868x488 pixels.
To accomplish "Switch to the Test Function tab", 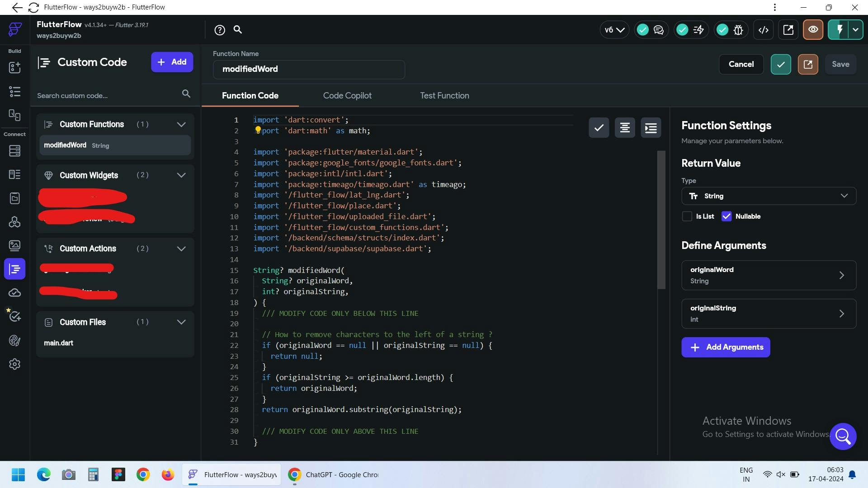I will pyautogui.click(x=444, y=96).
